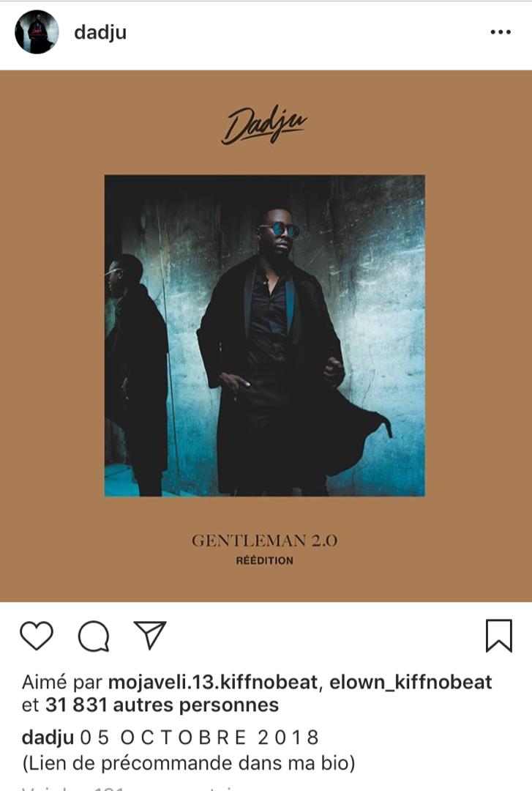View the 31 831 autres personnes likes list
Image resolution: width=532 pixels, height=791 pixels.
point(162,705)
